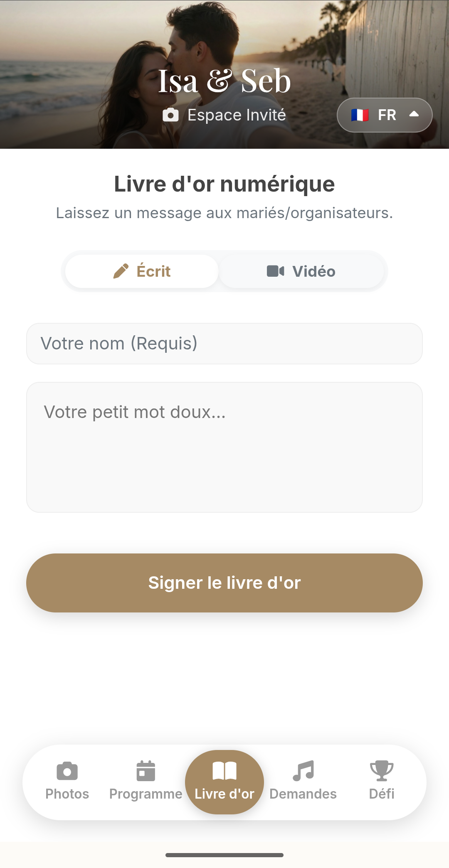Viewport: 449px width, 868px height.
Task: Click the pencil icon on Écrit
Action: click(121, 271)
